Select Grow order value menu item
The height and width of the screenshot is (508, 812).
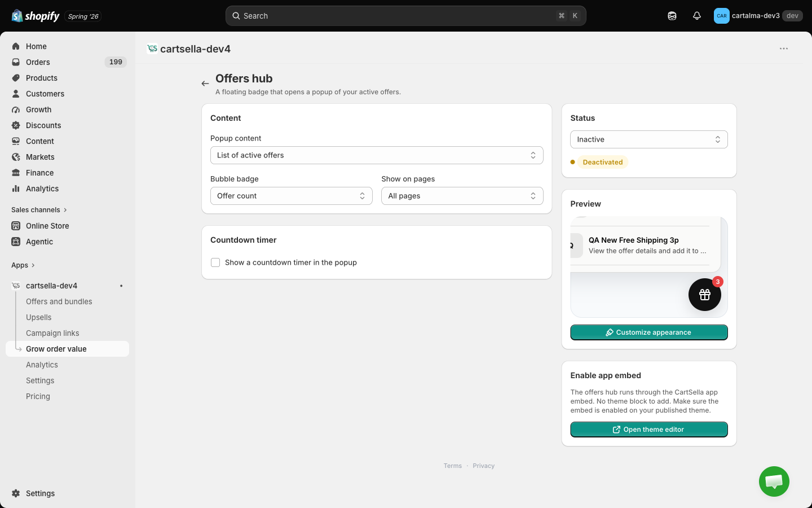[68, 349]
